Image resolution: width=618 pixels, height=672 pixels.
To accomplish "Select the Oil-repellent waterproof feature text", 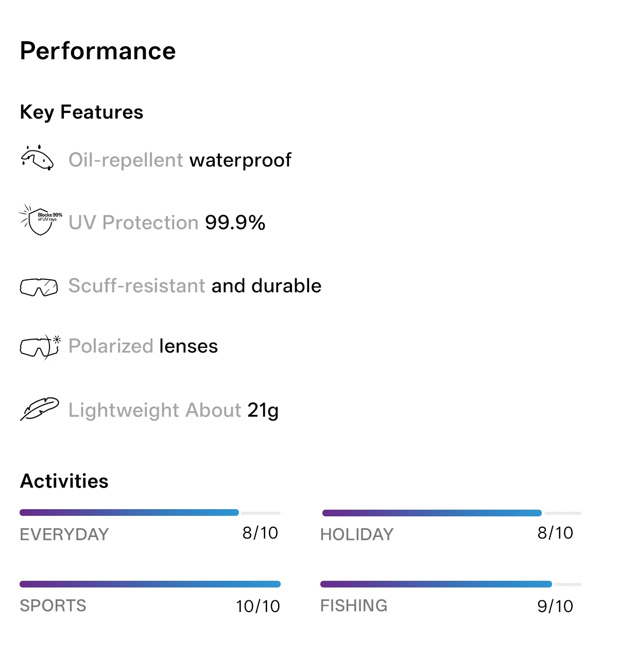I will tap(180, 160).
